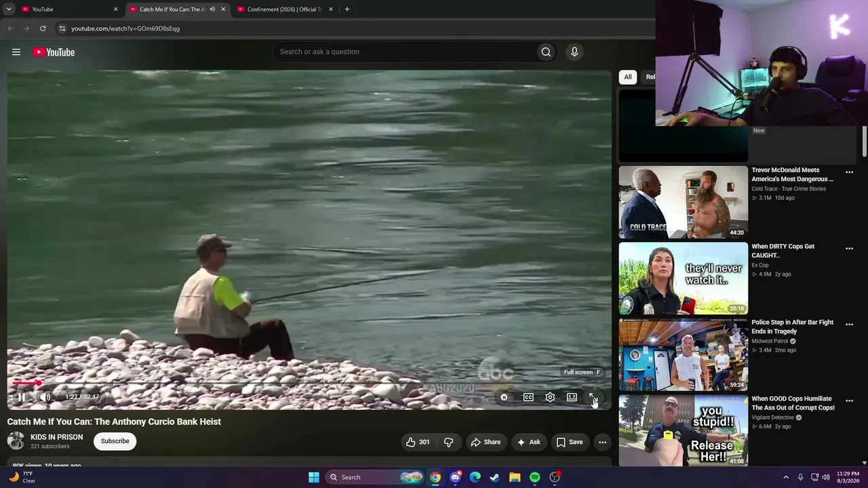Viewport: 868px width, 488px height.
Task: Open the Ask AI button
Action: tap(528, 442)
